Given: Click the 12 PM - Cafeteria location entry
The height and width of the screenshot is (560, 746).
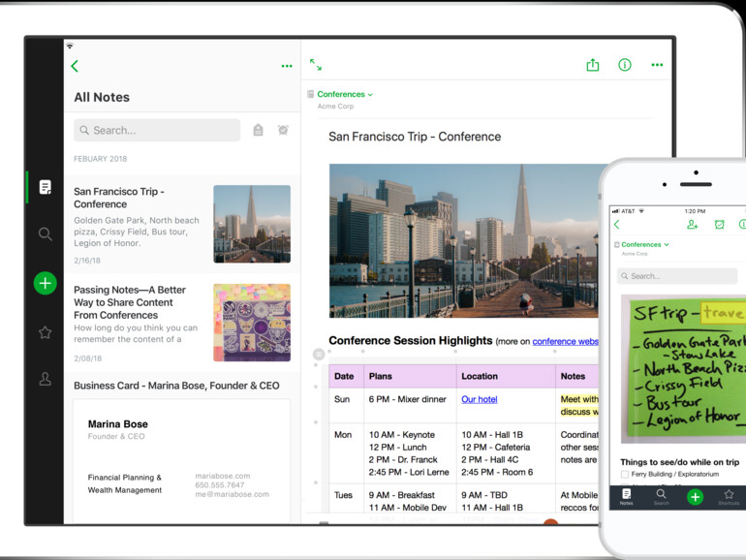Looking at the screenshot, I should coord(495,448).
